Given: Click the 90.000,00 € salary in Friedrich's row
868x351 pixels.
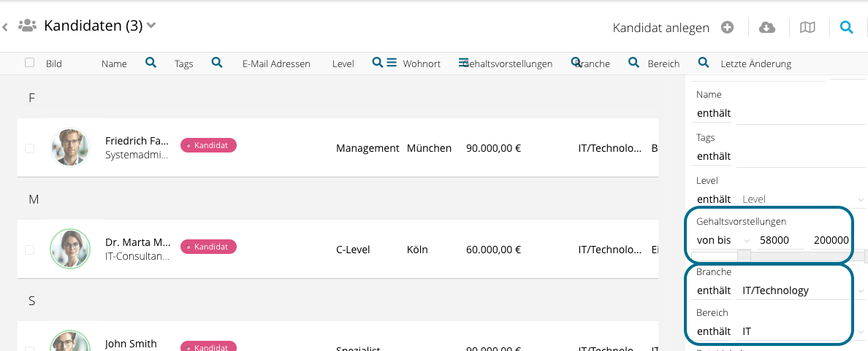Looking at the screenshot, I should [494, 148].
